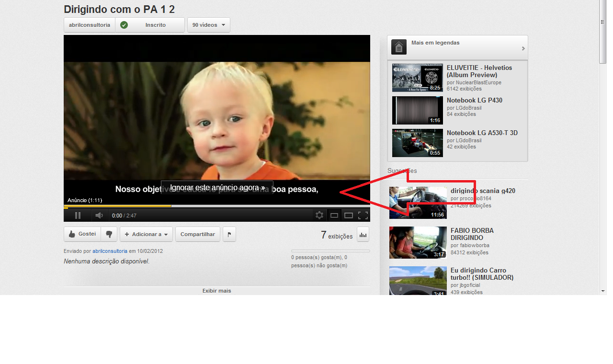The image size is (613, 364).
Task: Flag the video as inappropriate
Action: (229, 234)
